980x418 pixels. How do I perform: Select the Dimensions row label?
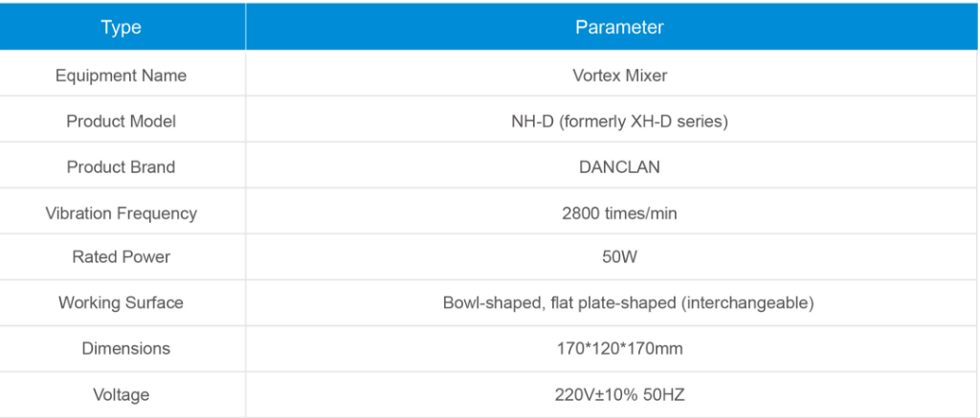point(122,349)
